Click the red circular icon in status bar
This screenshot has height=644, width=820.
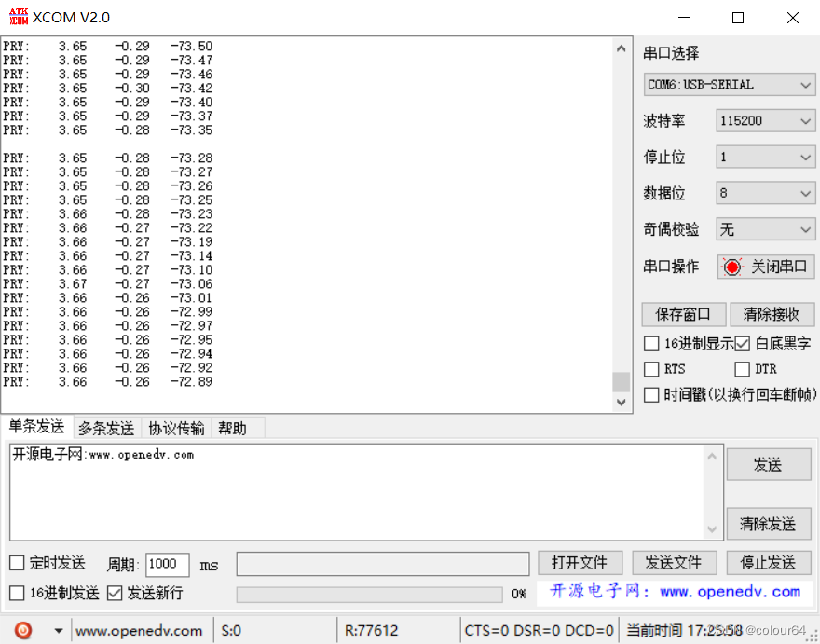pos(23,630)
